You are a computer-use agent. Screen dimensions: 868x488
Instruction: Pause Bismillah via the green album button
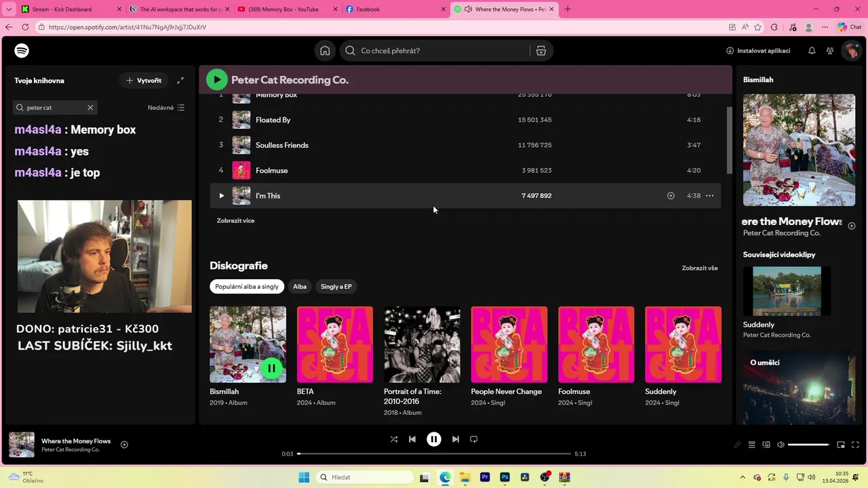click(x=271, y=368)
